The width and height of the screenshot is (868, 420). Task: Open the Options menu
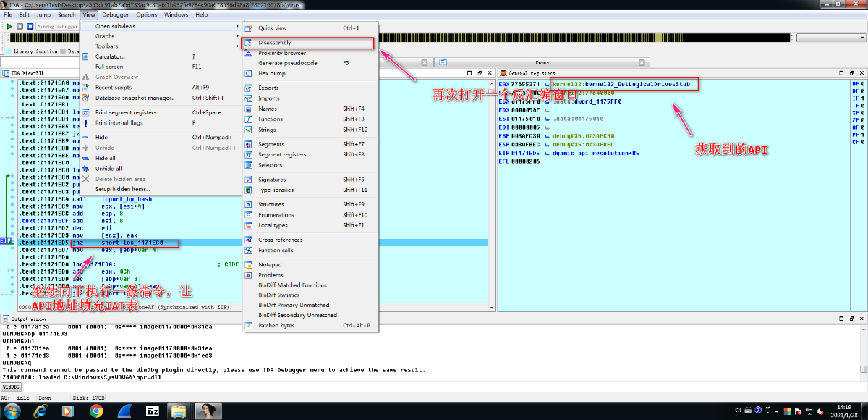tap(147, 14)
